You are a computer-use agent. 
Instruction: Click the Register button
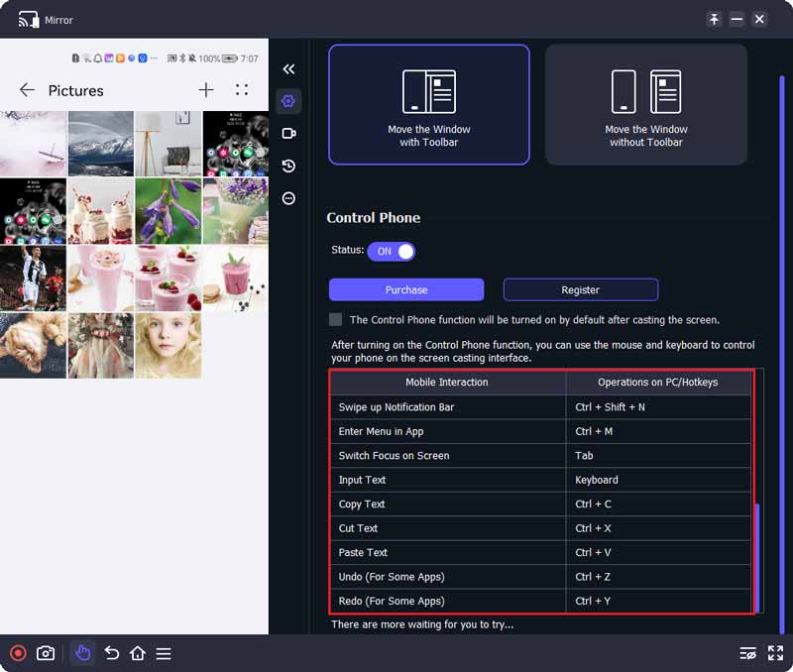pyautogui.click(x=581, y=289)
